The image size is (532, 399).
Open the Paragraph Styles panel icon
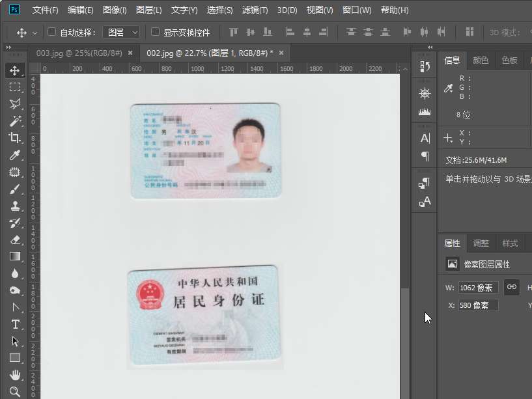tap(425, 183)
